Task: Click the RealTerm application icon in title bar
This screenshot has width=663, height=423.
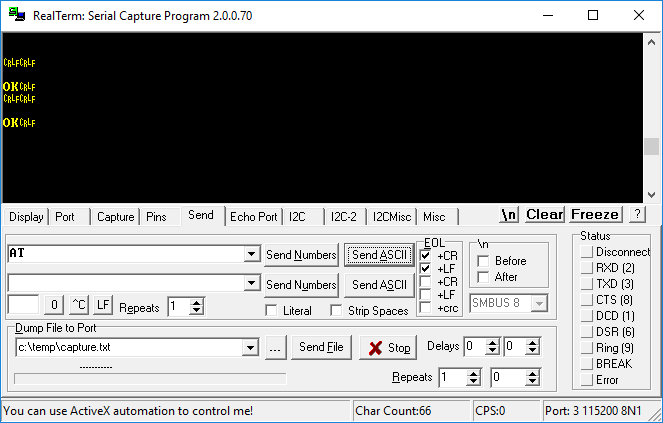Action: [x=16, y=15]
